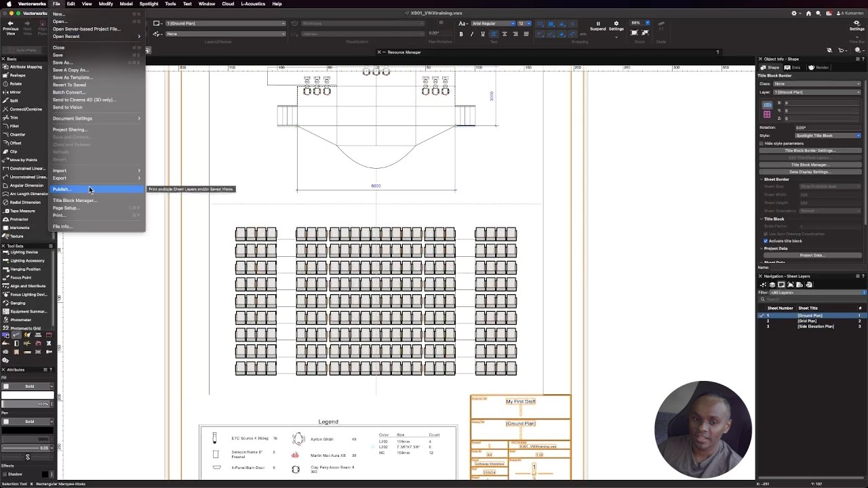The height and width of the screenshot is (488, 868).
Task: Open the Layer dropdown in Object Info
Action: click(817, 92)
